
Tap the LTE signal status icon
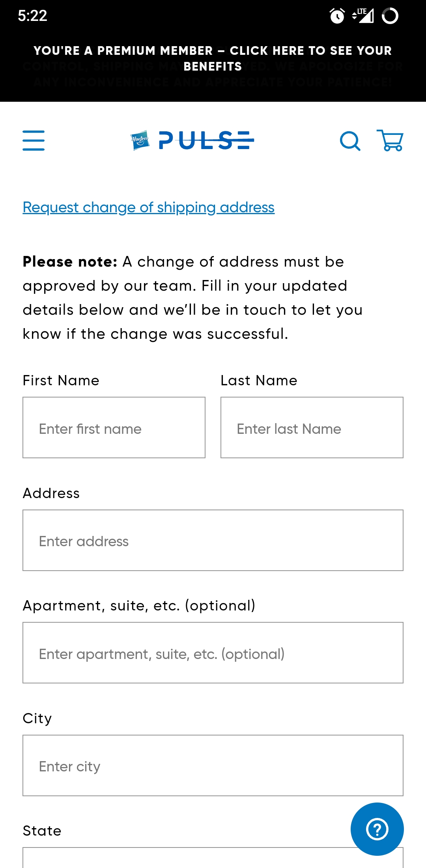pos(363,16)
